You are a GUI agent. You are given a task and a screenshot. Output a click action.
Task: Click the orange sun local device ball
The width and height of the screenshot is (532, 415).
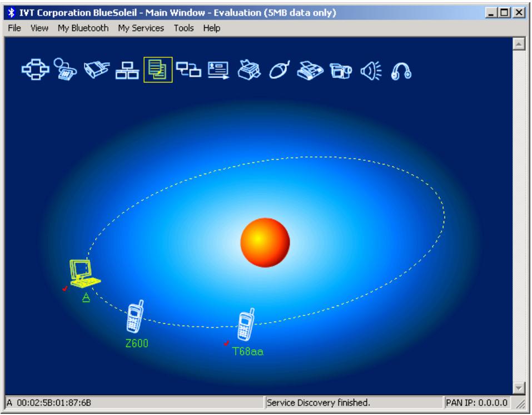click(x=265, y=243)
